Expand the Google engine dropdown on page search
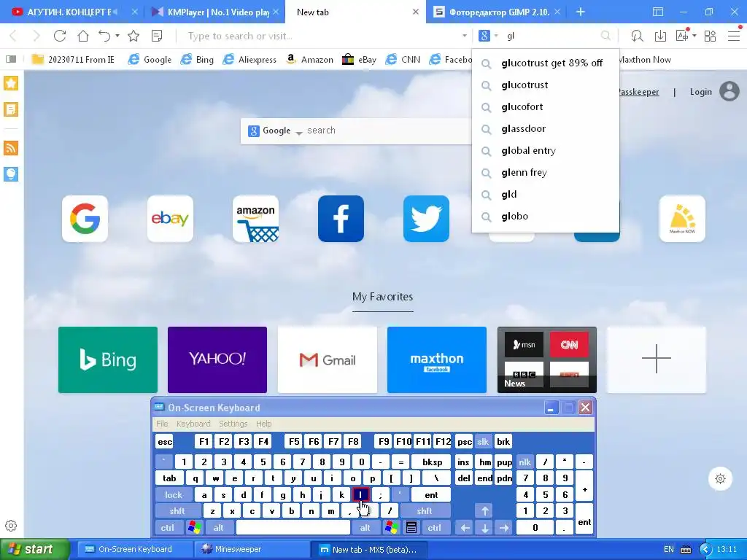Screen dimensions: 747x560 (x=298, y=133)
